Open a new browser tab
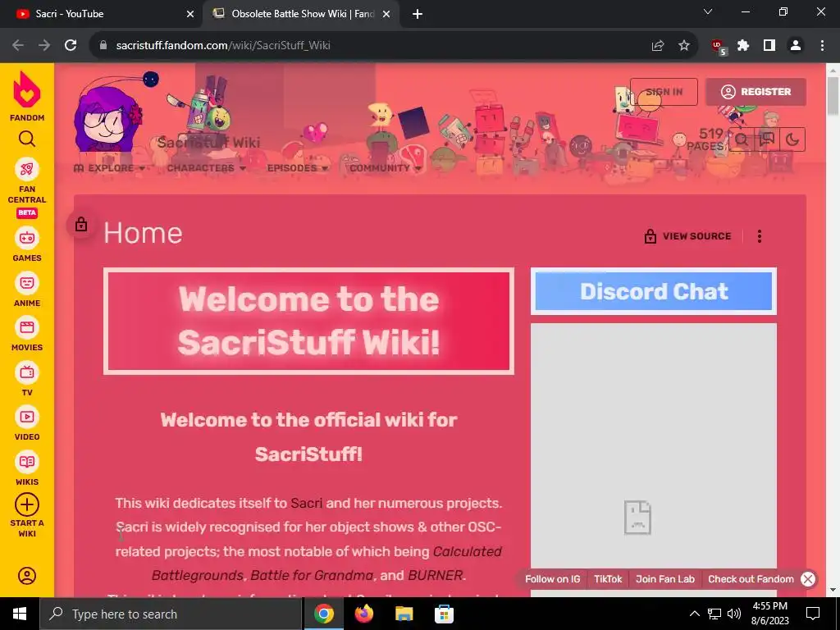The height and width of the screenshot is (630, 840). tap(418, 15)
